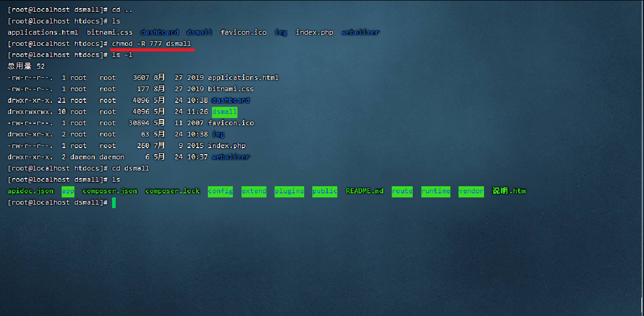Click the '说明.htm' file name
This screenshot has width=644, height=316.
point(509,191)
